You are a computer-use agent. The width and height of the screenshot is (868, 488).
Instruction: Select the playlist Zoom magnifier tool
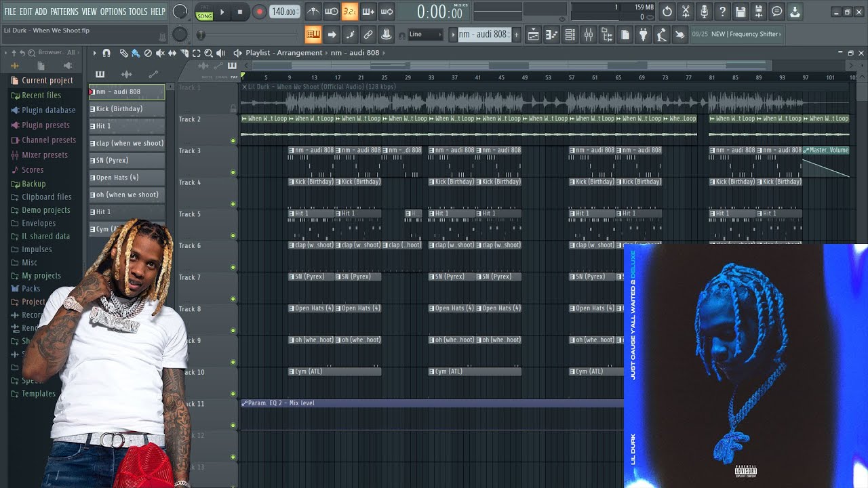[x=209, y=53]
